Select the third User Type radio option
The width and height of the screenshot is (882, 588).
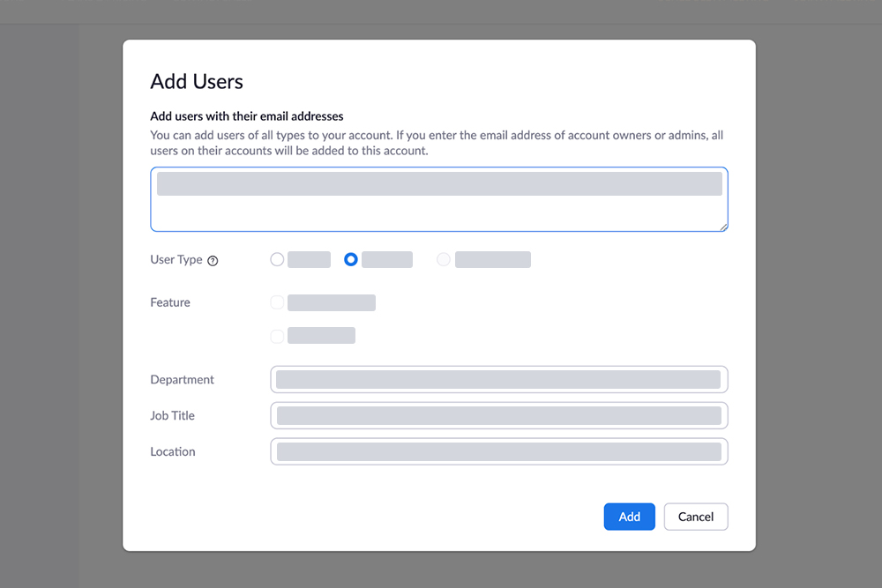443,259
